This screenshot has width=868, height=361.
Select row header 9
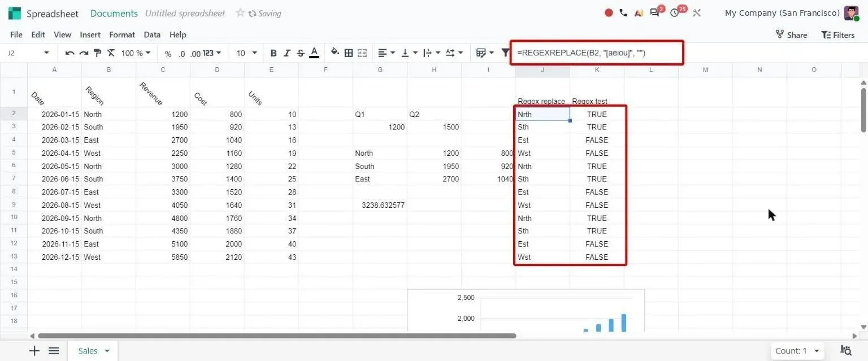pyautogui.click(x=14, y=205)
